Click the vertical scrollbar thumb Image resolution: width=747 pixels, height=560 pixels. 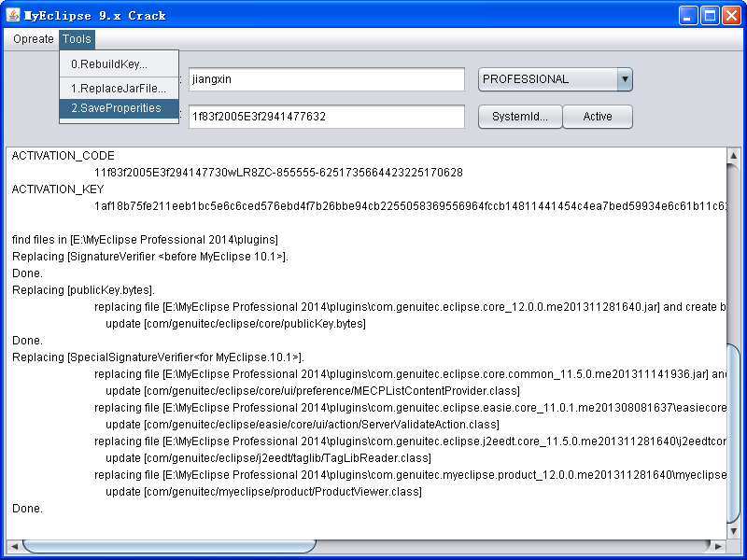tap(734, 433)
